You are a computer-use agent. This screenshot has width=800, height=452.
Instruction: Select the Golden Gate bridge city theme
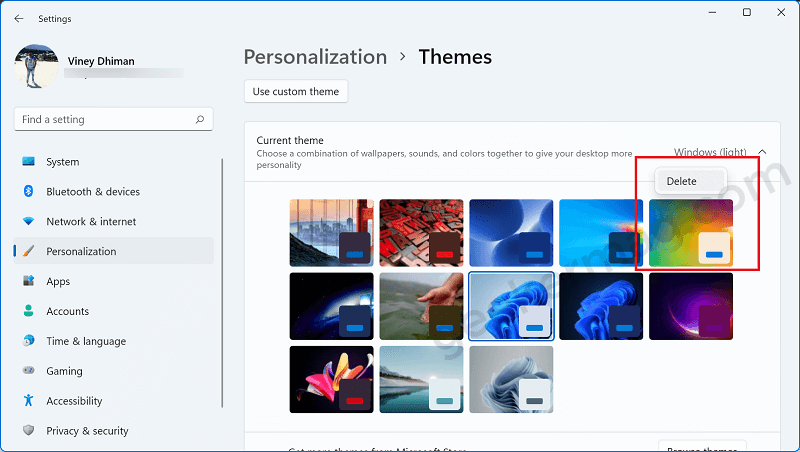click(332, 233)
